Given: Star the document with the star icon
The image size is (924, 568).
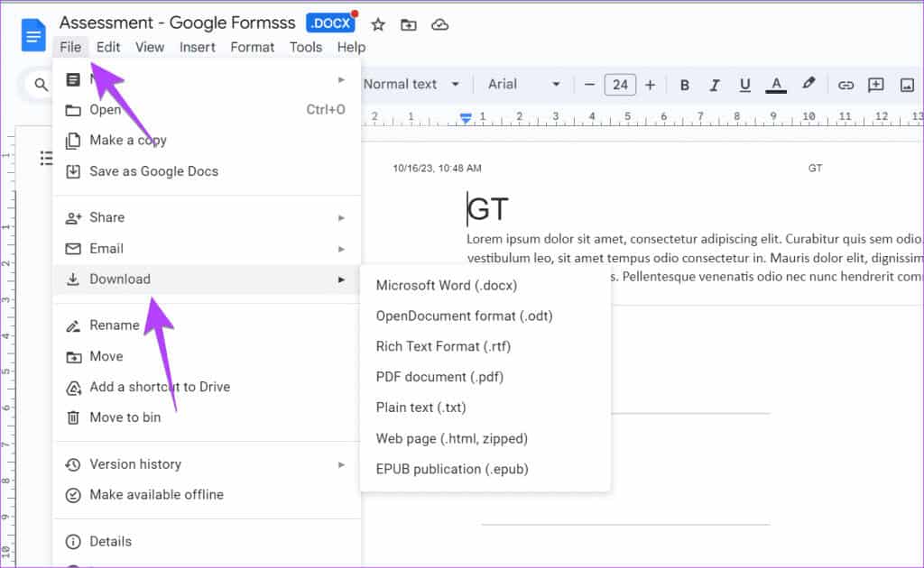Looking at the screenshot, I should click(378, 24).
